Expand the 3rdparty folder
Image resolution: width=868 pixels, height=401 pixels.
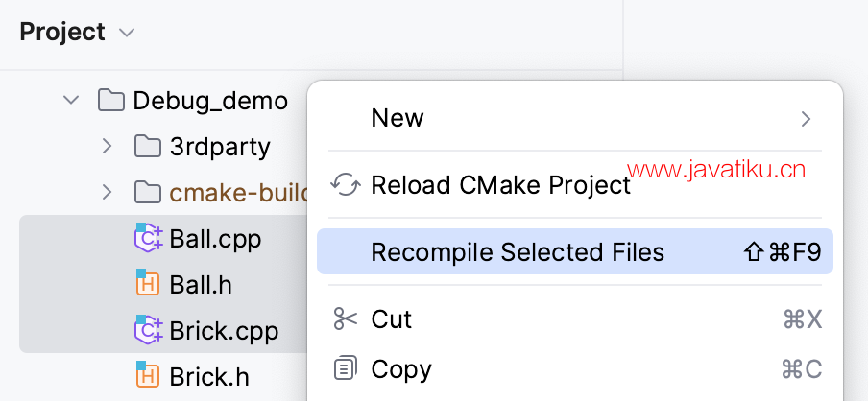pos(108,147)
